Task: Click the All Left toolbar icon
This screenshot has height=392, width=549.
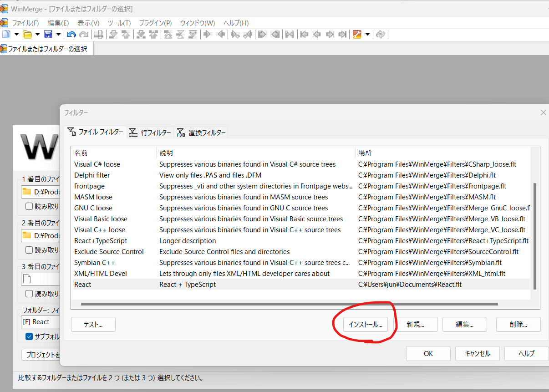Action: click(x=275, y=34)
